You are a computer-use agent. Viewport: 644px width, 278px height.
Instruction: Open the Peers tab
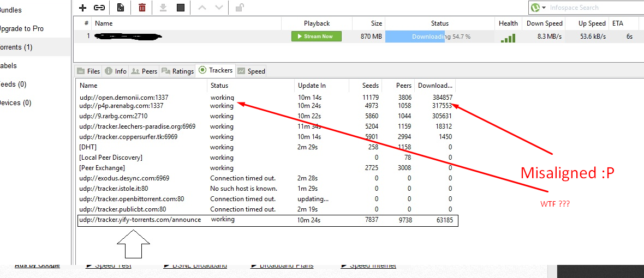(x=145, y=71)
